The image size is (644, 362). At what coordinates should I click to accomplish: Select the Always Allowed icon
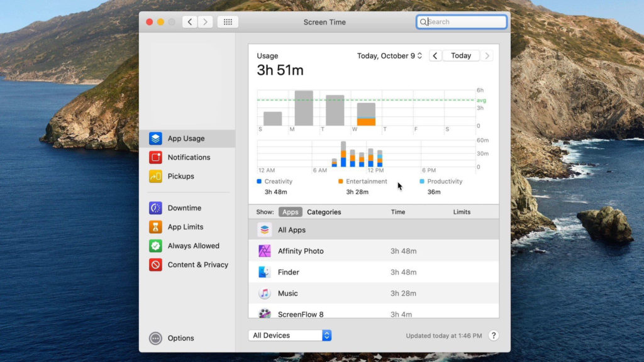155,246
